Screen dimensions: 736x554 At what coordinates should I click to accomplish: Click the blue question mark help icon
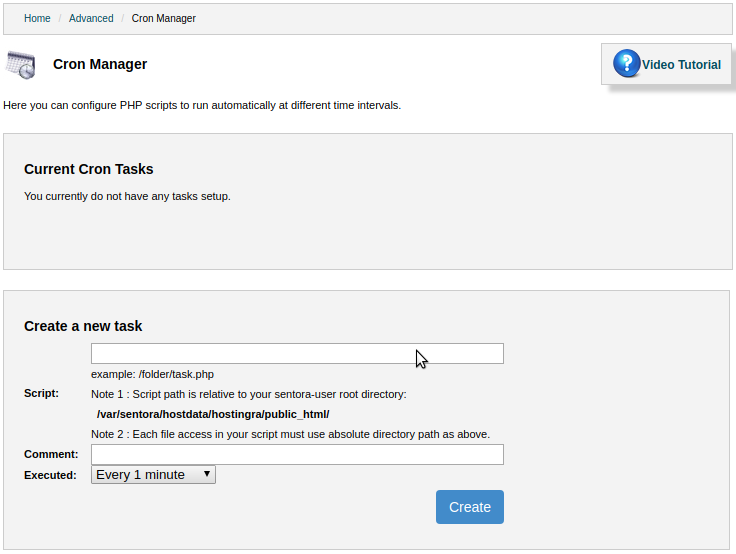pos(627,63)
